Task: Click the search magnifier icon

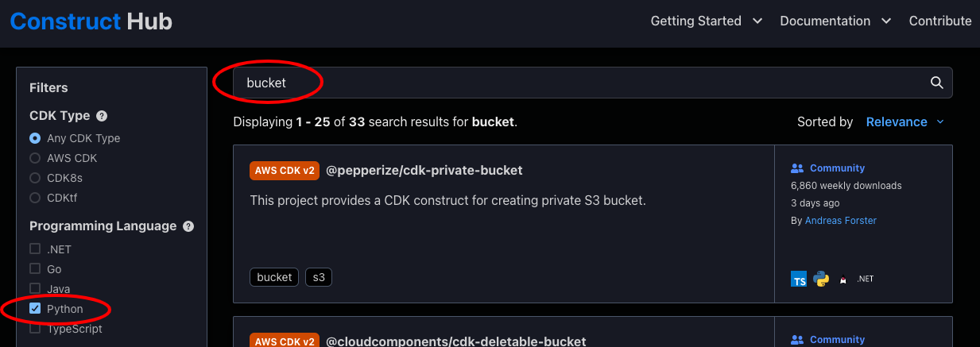Action: click(937, 83)
